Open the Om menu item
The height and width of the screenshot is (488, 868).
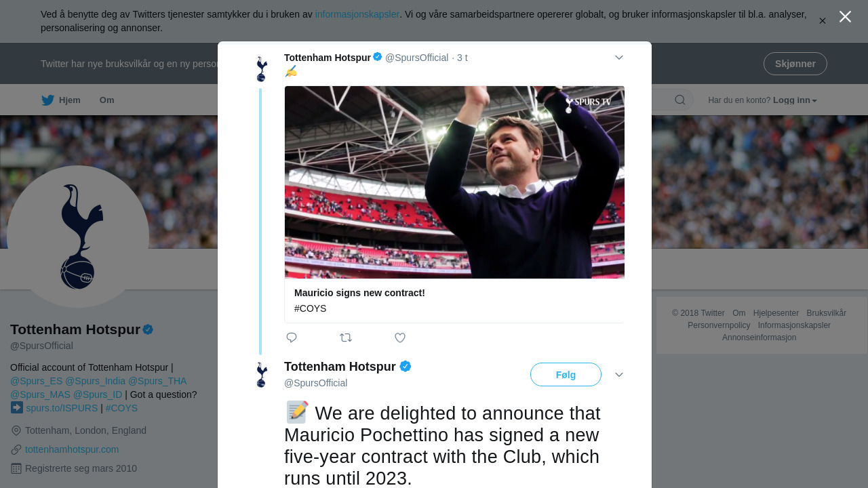[x=107, y=100]
